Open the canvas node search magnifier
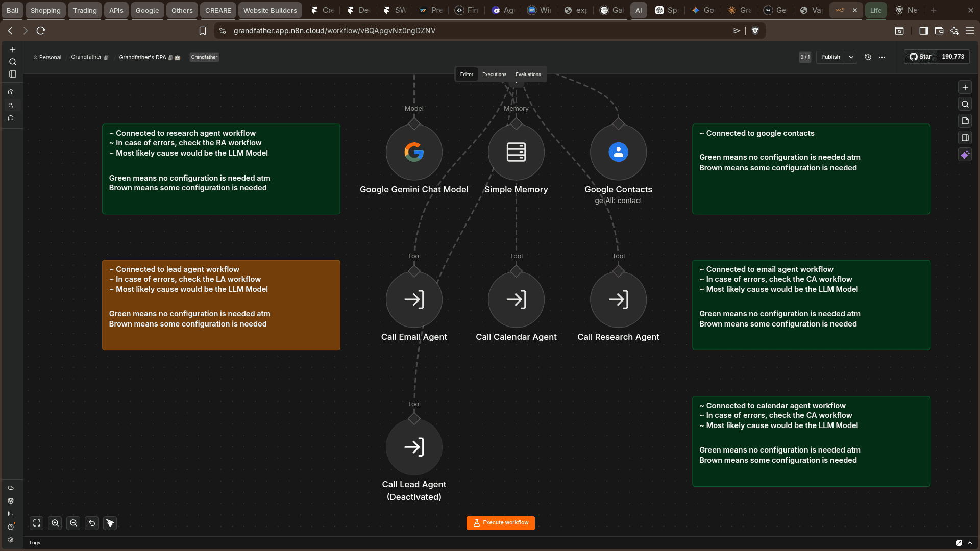 click(x=965, y=104)
